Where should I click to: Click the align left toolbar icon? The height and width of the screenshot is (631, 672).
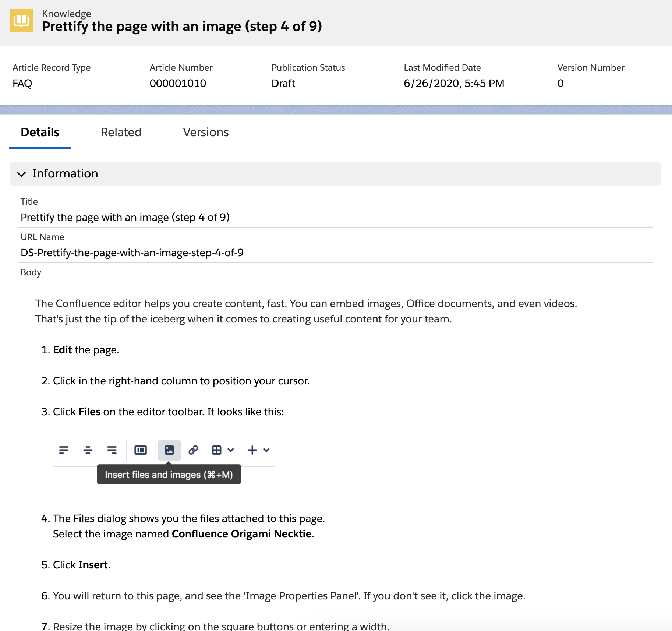point(64,450)
